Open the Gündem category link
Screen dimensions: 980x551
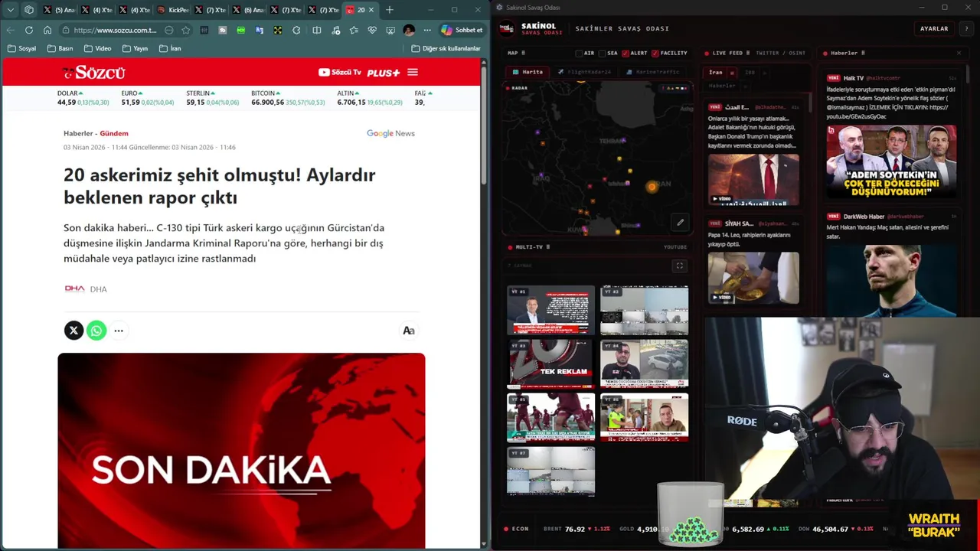113,133
